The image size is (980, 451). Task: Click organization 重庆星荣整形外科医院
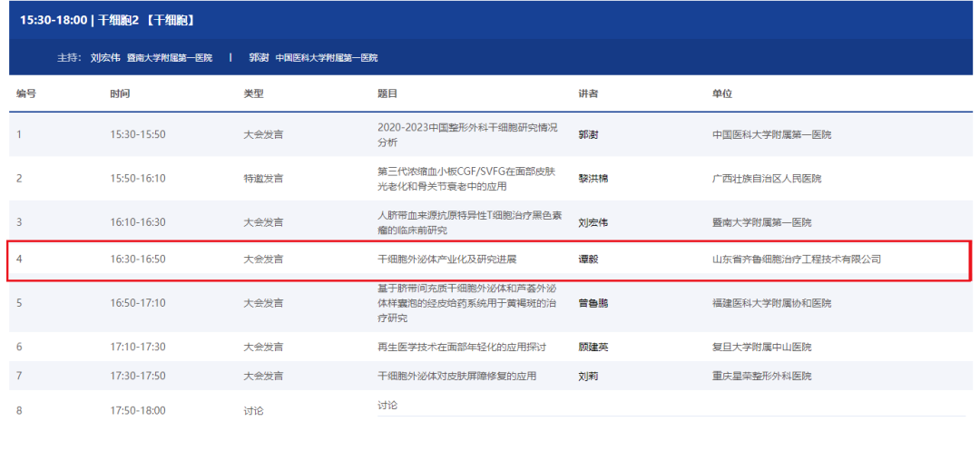pos(762,376)
